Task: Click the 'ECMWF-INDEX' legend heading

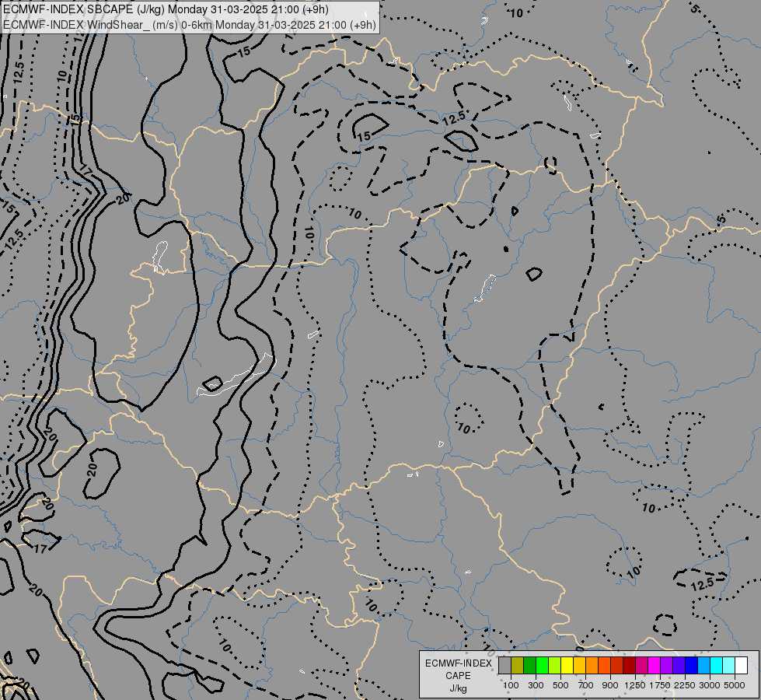Action: (458, 663)
